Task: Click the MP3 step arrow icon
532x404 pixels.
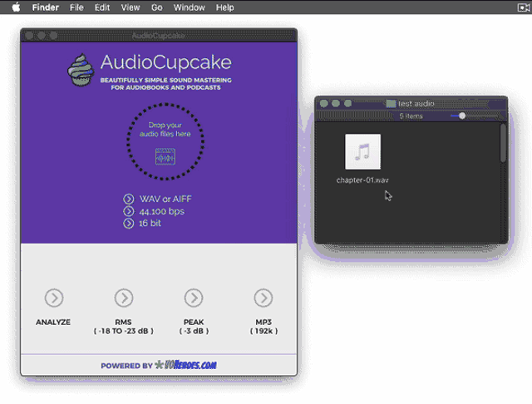Action: [x=264, y=298]
